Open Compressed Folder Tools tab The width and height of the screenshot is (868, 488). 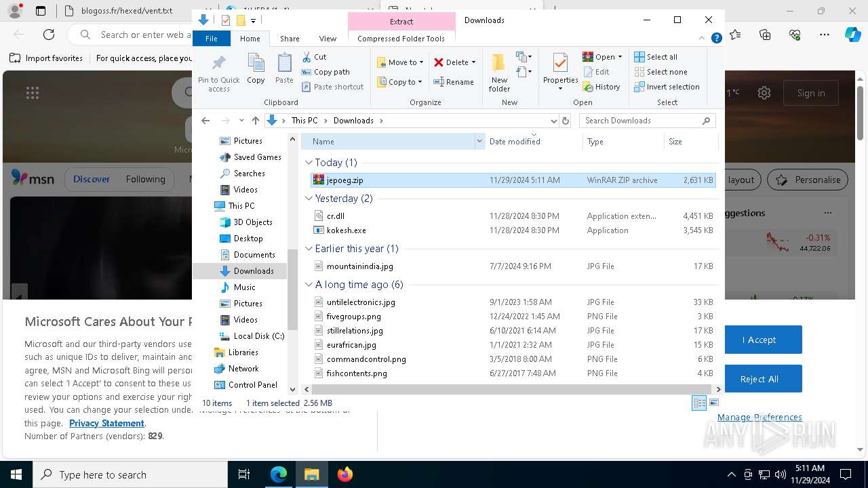pyautogui.click(x=401, y=39)
